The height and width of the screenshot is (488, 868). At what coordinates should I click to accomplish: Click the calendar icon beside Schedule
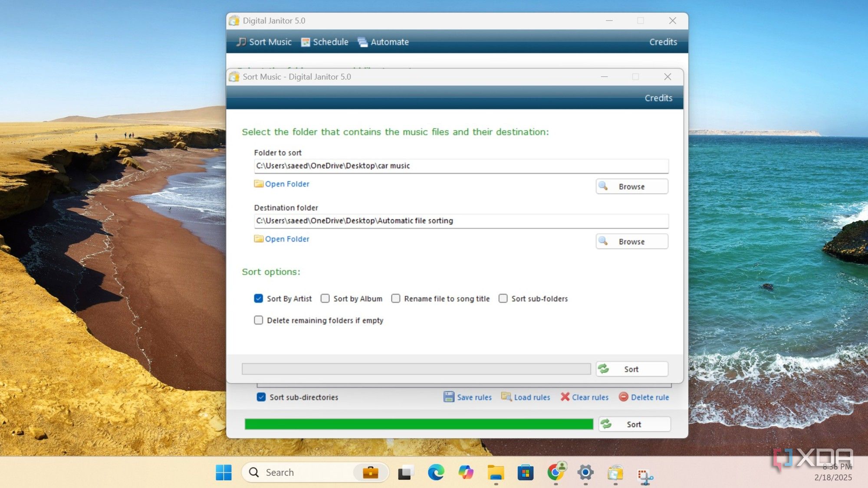click(x=306, y=42)
